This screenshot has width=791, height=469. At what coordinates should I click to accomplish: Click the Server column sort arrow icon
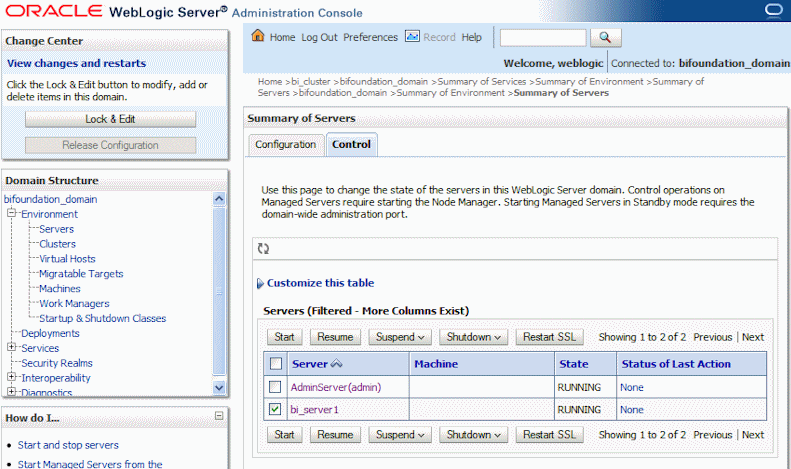336,364
